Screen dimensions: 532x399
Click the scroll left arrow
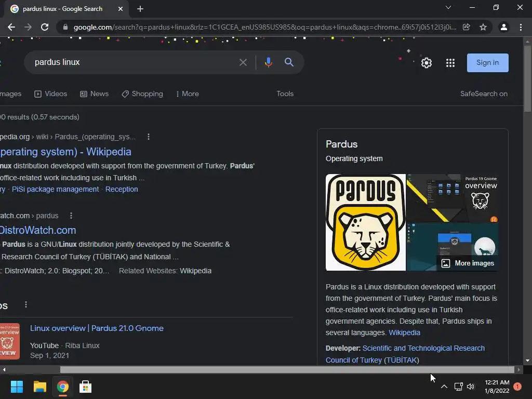click(x=4, y=370)
